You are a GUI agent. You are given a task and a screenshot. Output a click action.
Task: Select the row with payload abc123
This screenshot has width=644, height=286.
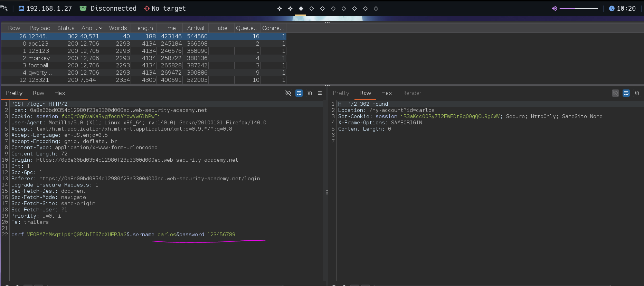(x=144, y=44)
